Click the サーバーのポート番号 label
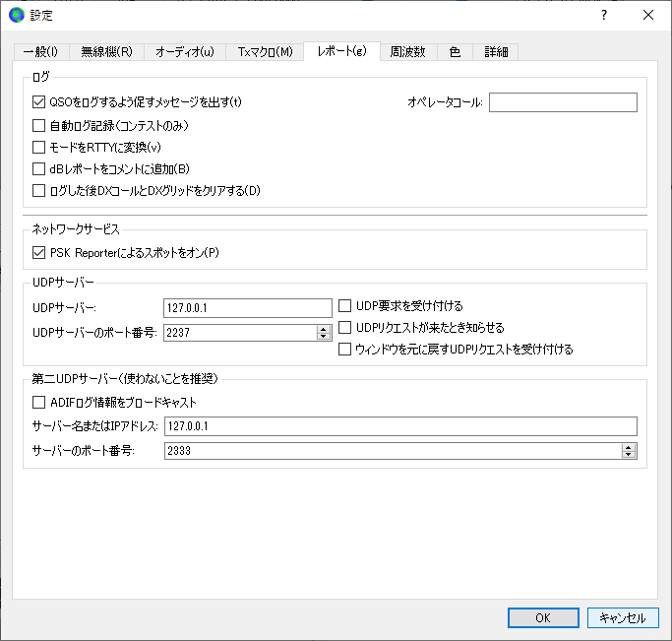This screenshot has width=672, height=641. pyautogui.click(x=84, y=451)
